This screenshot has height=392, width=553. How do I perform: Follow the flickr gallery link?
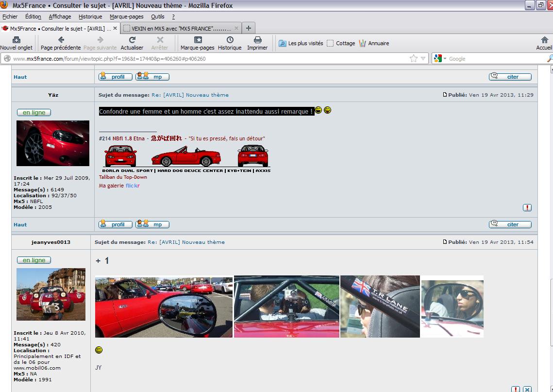click(133, 186)
